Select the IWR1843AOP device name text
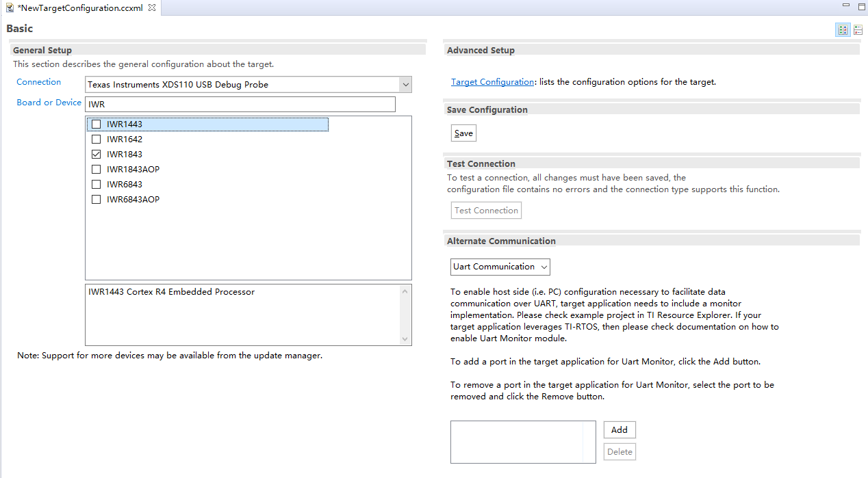The width and height of the screenshot is (868, 478). [x=133, y=170]
